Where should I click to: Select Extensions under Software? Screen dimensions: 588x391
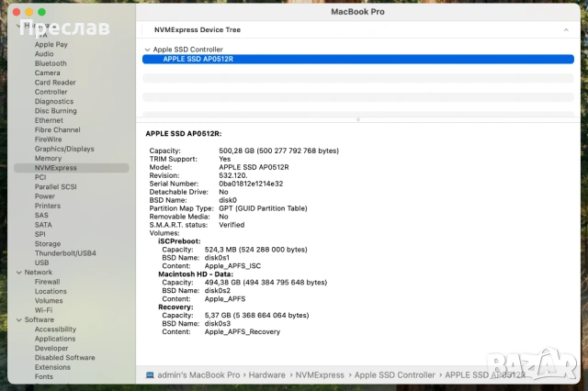point(52,367)
